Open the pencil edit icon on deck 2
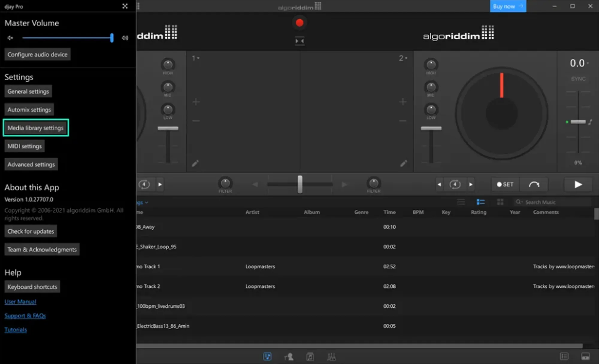The image size is (599, 364). pyautogui.click(x=404, y=163)
